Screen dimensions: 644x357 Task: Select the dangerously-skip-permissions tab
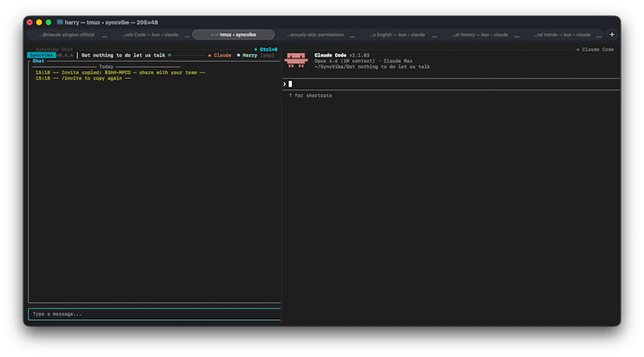coord(316,34)
